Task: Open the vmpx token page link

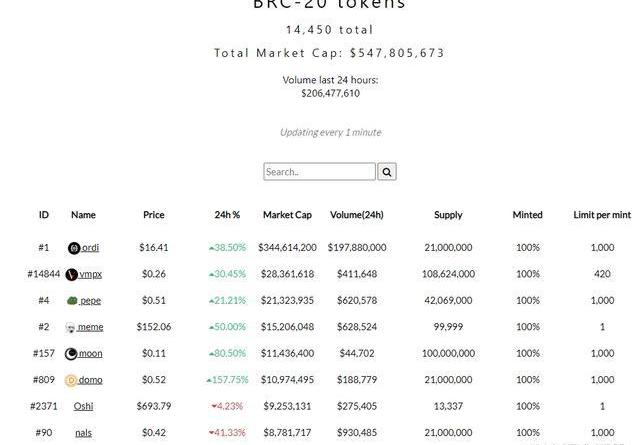Action: [x=90, y=274]
